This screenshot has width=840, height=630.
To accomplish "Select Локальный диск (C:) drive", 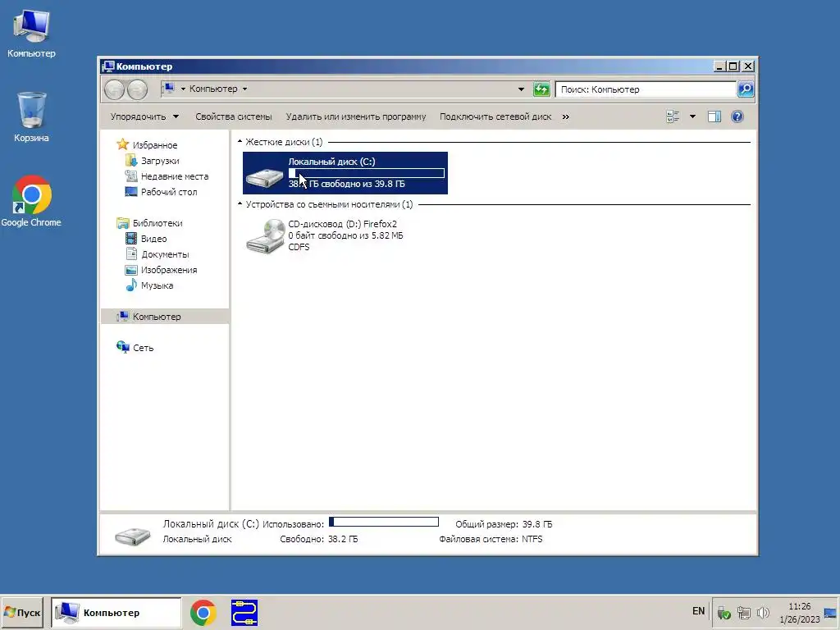I will tap(345, 173).
